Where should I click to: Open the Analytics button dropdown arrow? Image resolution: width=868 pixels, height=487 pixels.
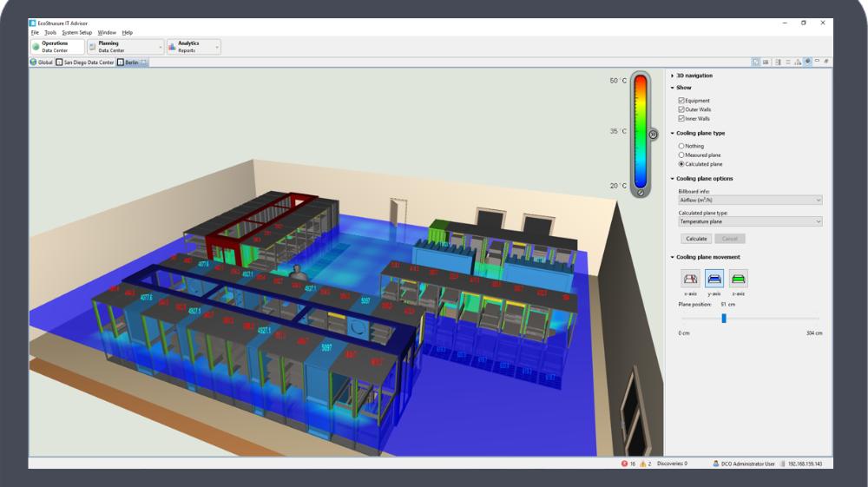point(217,48)
